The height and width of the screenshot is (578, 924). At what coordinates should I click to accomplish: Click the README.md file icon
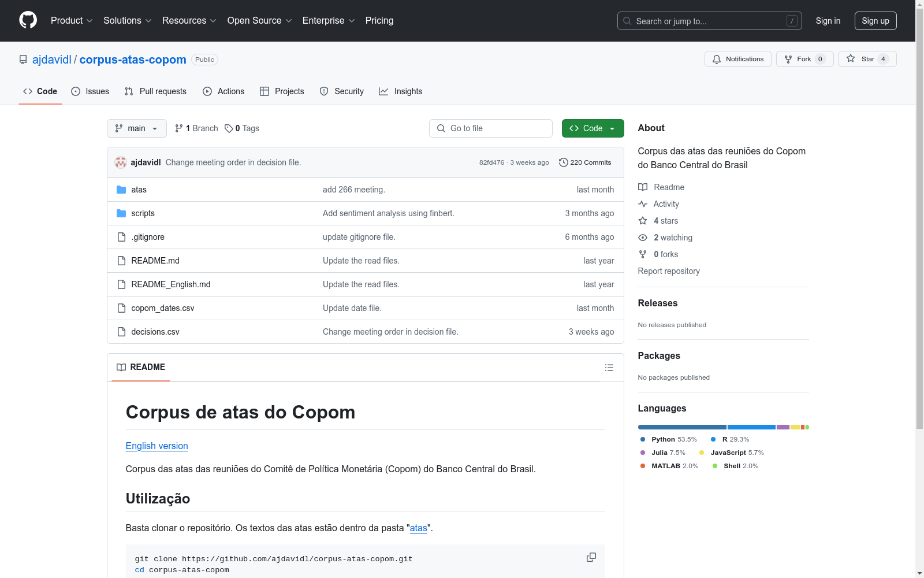pyautogui.click(x=121, y=261)
